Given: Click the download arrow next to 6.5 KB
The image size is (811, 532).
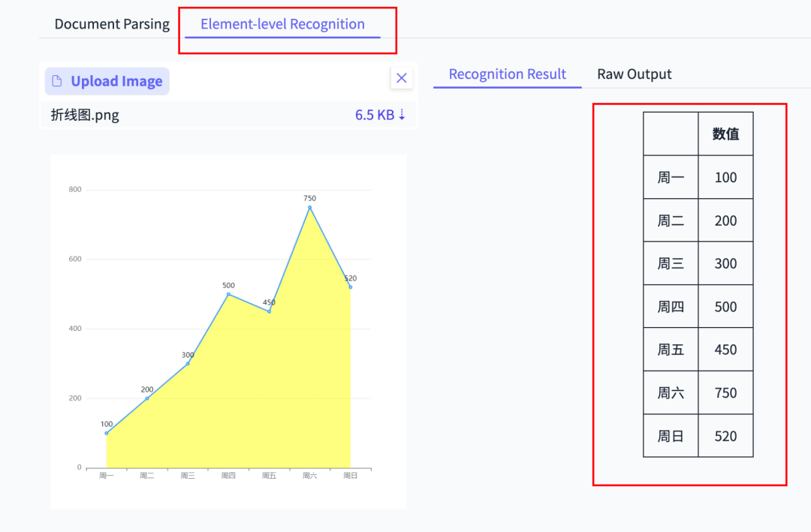Looking at the screenshot, I should (x=402, y=115).
